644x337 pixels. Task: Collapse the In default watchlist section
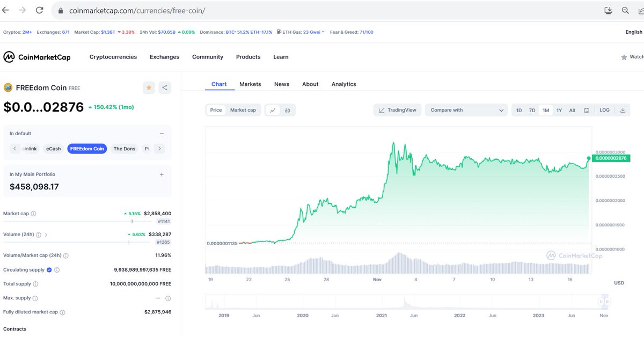[162, 133]
